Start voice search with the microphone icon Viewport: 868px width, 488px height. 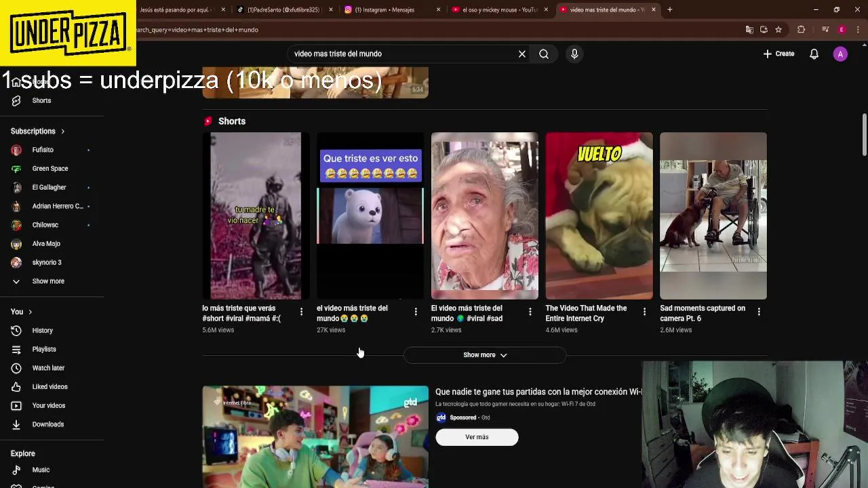(574, 54)
